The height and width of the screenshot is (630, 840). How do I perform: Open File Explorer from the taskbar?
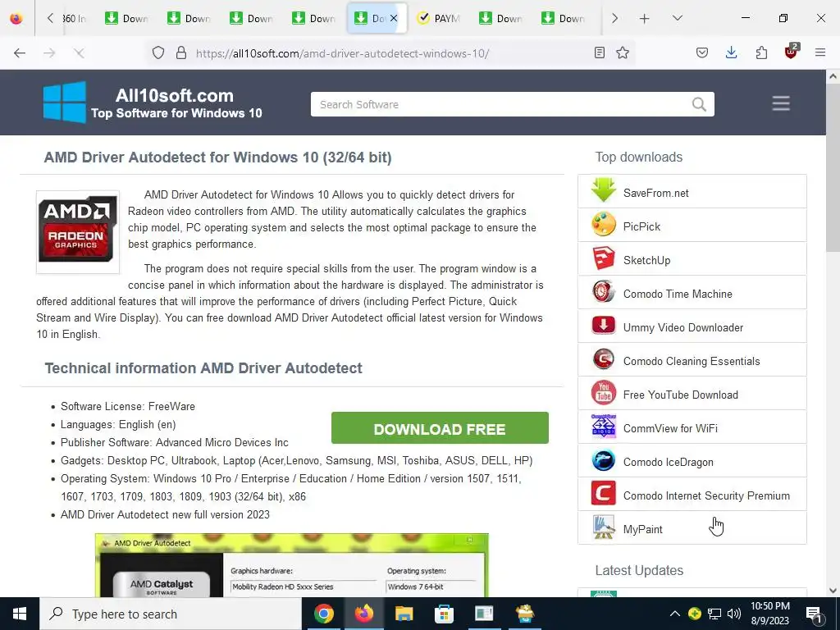[x=404, y=614]
